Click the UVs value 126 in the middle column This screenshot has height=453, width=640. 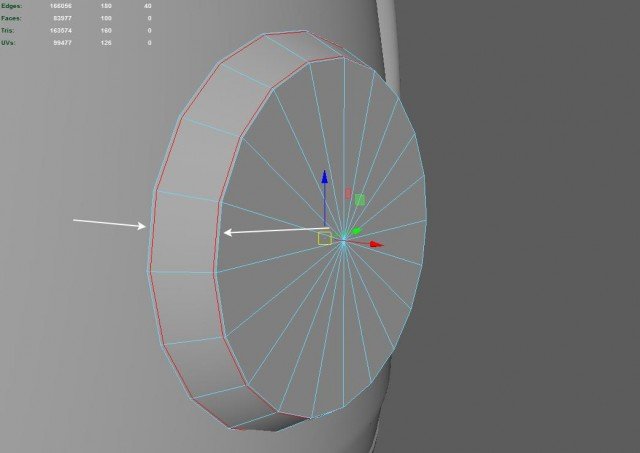point(106,41)
